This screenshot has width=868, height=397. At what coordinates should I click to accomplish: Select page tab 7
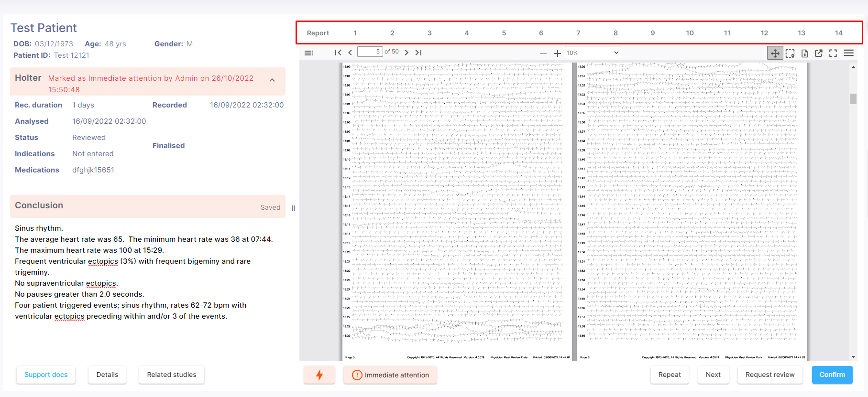click(578, 33)
